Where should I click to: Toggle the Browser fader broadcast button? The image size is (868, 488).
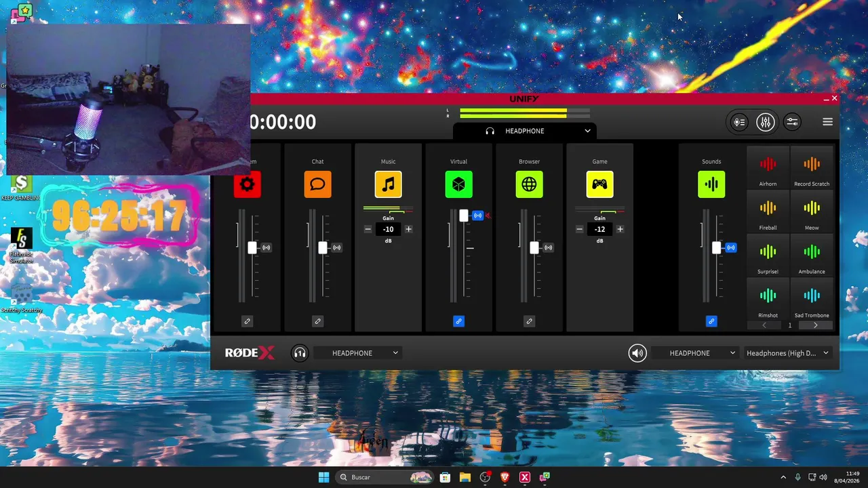coord(548,247)
